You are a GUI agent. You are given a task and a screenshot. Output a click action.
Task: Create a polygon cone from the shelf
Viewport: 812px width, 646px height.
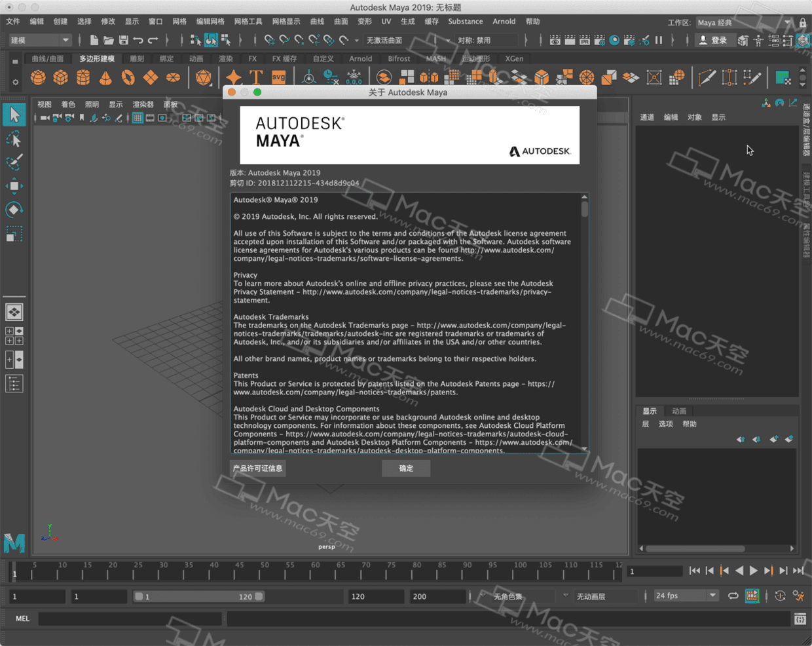click(x=105, y=78)
